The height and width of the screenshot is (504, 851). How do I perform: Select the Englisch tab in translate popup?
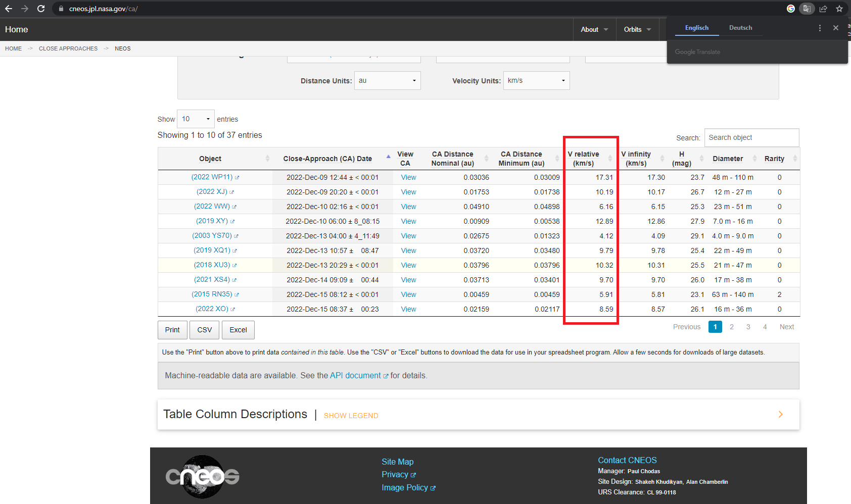point(697,28)
